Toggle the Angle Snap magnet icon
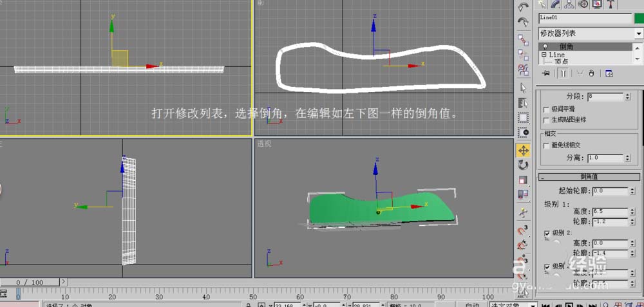The width and height of the screenshot is (644, 307). point(522,245)
